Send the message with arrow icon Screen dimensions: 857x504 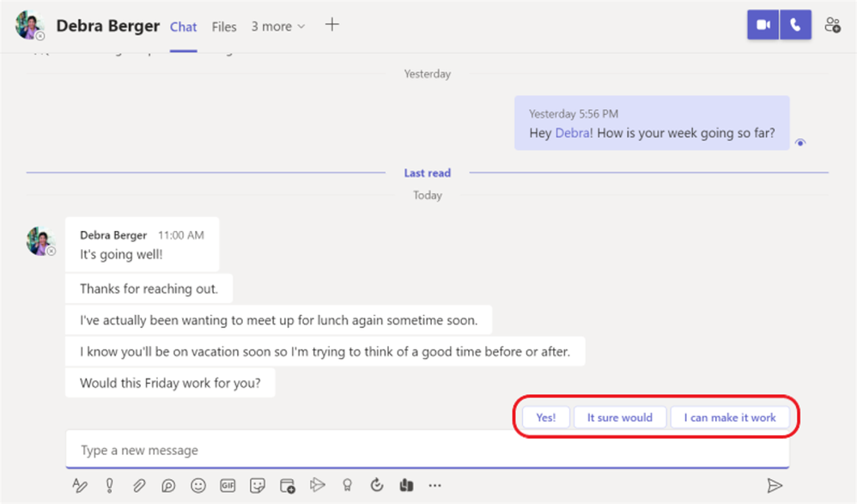coord(775,485)
